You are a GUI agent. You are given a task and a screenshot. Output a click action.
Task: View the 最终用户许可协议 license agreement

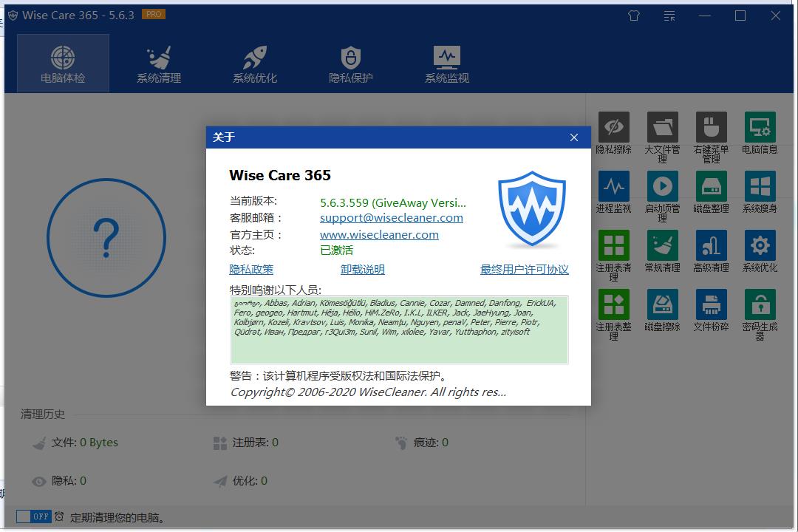point(525,270)
